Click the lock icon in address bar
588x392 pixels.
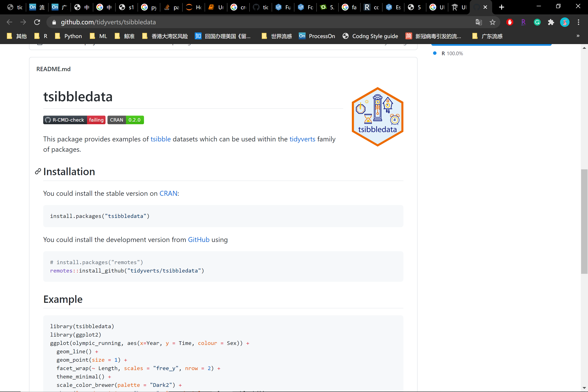(54, 22)
